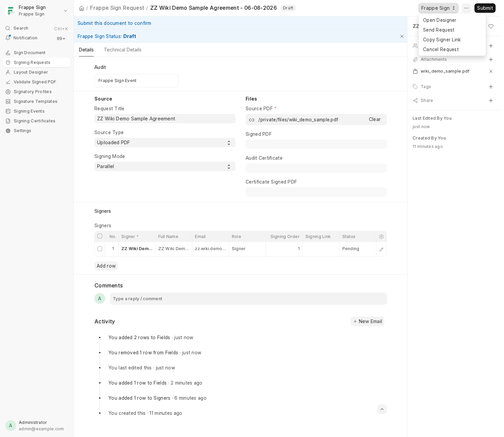Viewport: 504px width, 437px height.
Task: Click the home breadcrumb icon
Action: pyautogui.click(x=82, y=8)
